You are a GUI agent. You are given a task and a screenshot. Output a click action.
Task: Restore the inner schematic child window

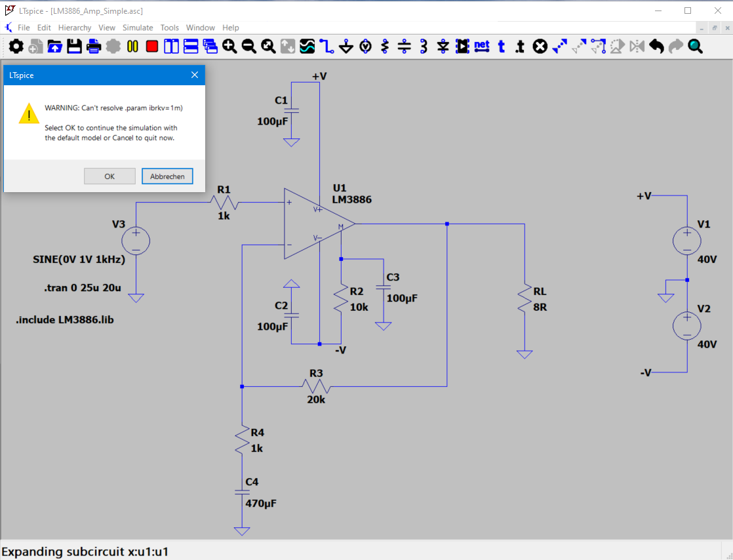[714, 28]
